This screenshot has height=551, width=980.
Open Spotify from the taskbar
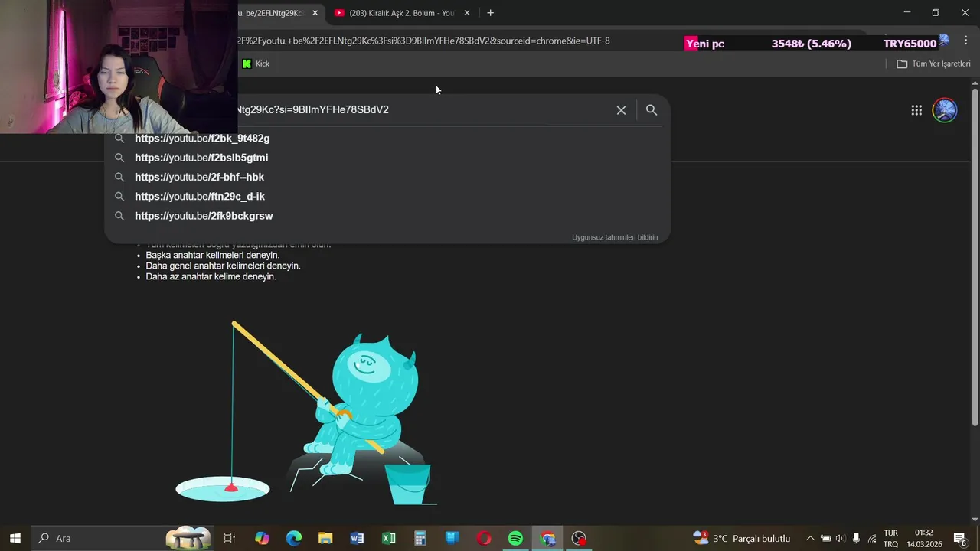pyautogui.click(x=515, y=538)
